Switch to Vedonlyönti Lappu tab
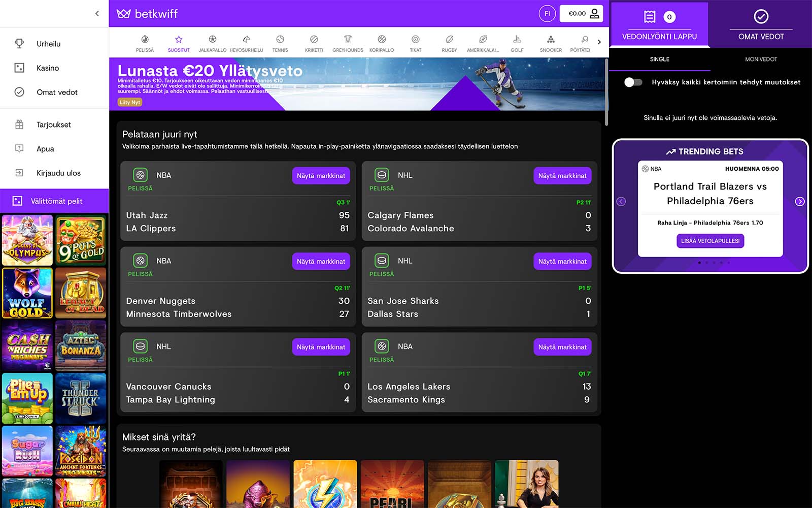Image resolution: width=812 pixels, height=508 pixels. 659,25
